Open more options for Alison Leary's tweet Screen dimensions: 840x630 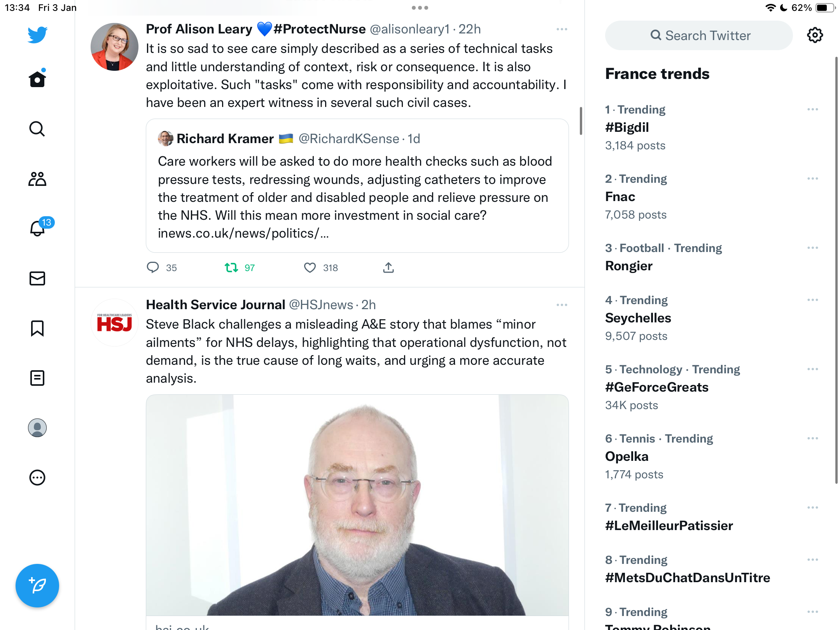pos(562,29)
